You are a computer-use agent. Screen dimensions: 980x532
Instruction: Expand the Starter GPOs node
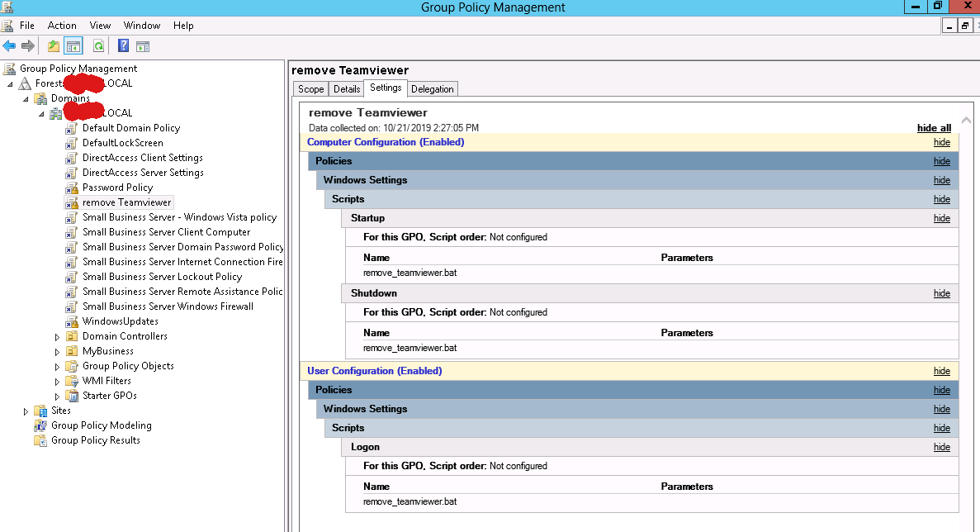[57, 397]
